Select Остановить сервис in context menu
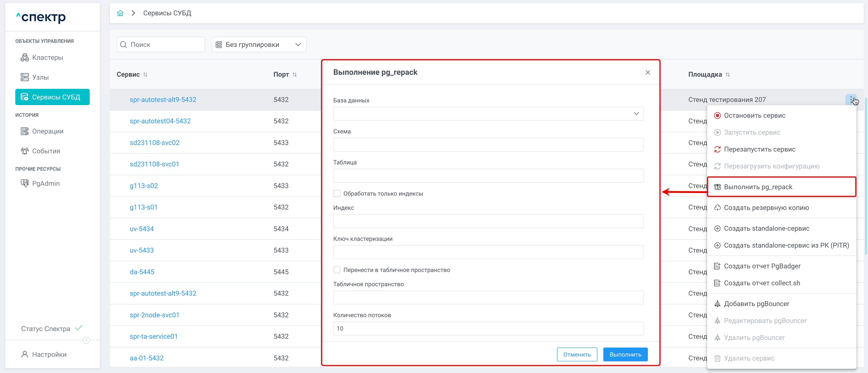The width and height of the screenshot is (868, 373). click(x=754, y=115)
